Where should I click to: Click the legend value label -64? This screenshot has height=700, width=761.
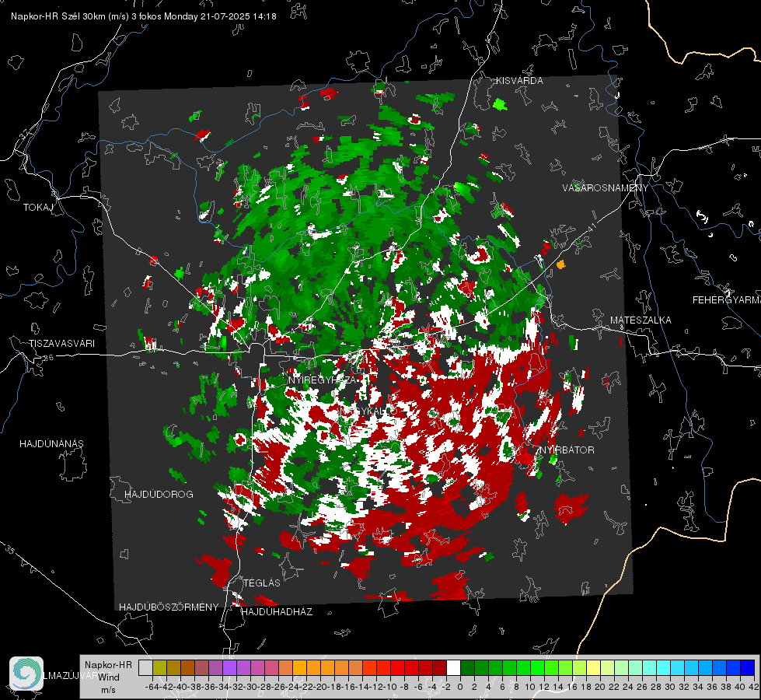[152, 687]
